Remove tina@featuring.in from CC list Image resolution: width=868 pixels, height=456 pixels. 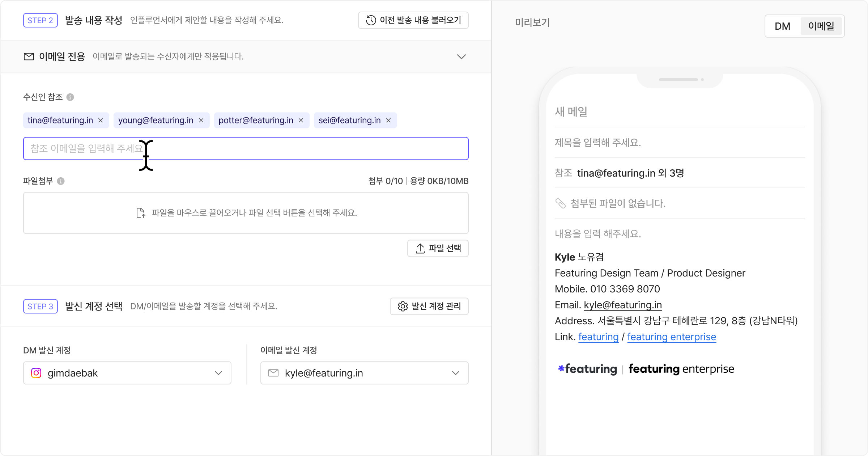pyautogui.click(x=101, y=120)
